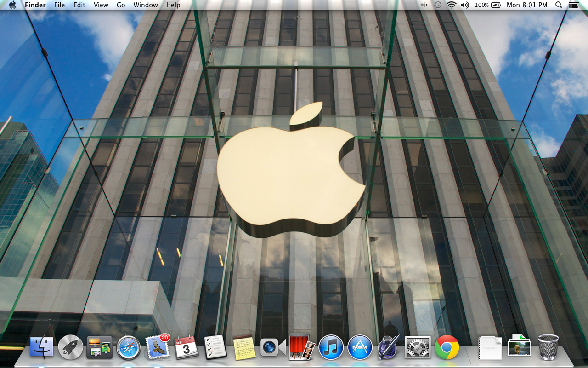
Task: Launch FaceTime camera icon in Dock
Action: coord(273,347)
